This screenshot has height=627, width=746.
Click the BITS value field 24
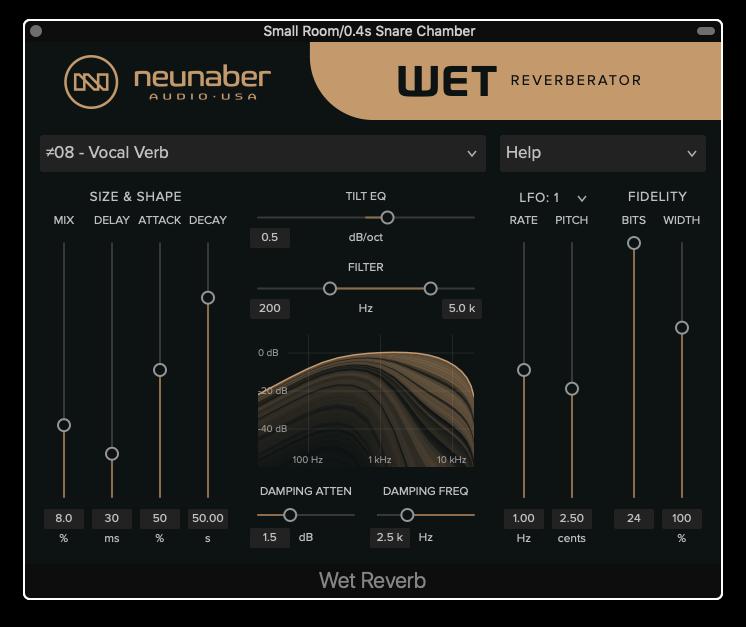[x=634, y=519]
